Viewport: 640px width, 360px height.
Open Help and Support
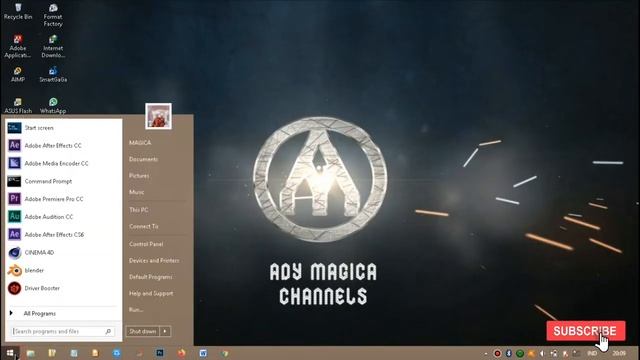151,293
